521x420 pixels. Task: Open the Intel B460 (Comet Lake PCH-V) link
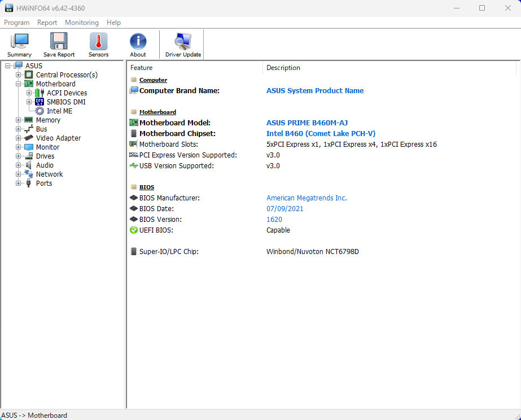click(321, 133)
